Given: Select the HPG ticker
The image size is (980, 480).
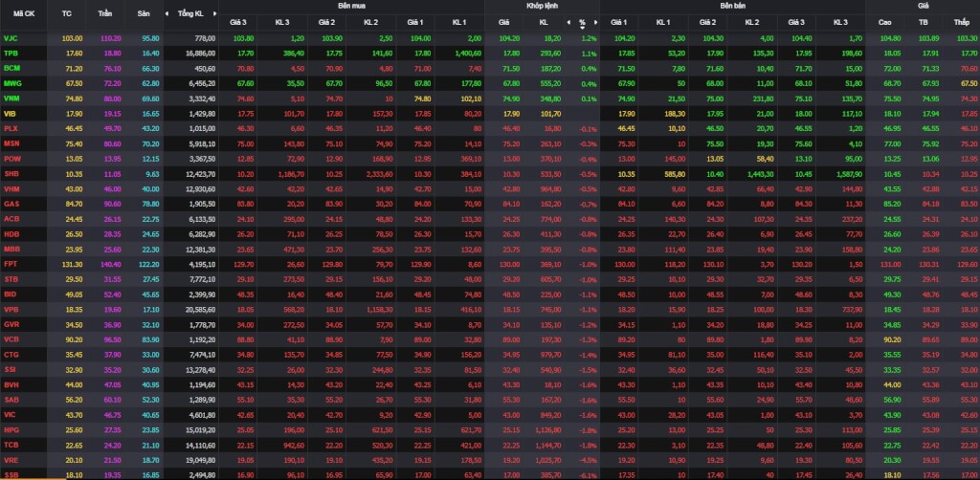Looking at the screenshot, I should click(x=11, y=429).
